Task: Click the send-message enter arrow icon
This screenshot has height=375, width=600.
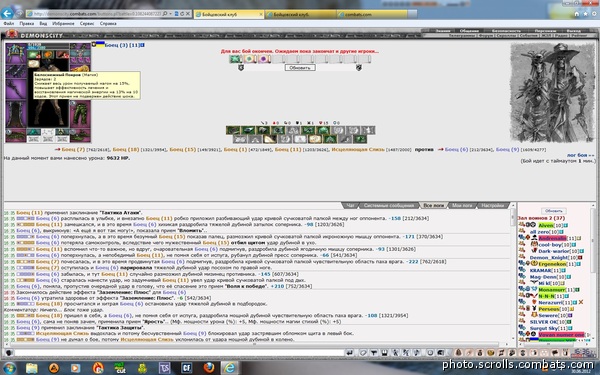Action: (x=349, y=353)
